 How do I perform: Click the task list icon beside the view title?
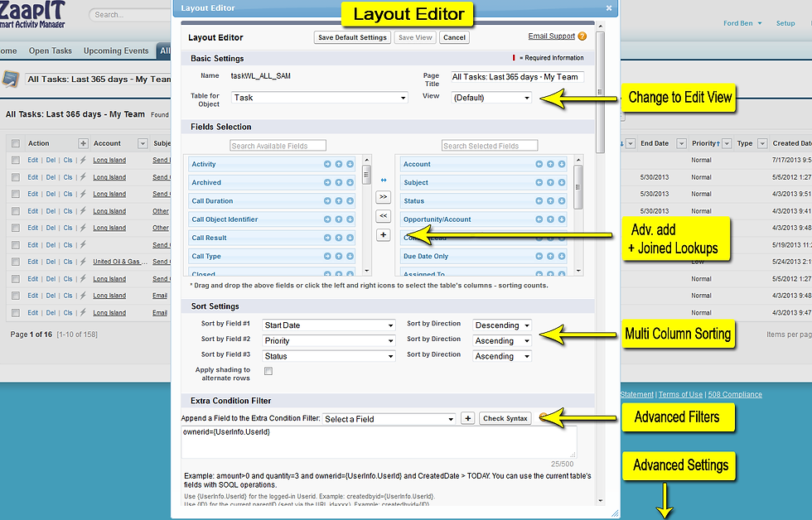10,79
